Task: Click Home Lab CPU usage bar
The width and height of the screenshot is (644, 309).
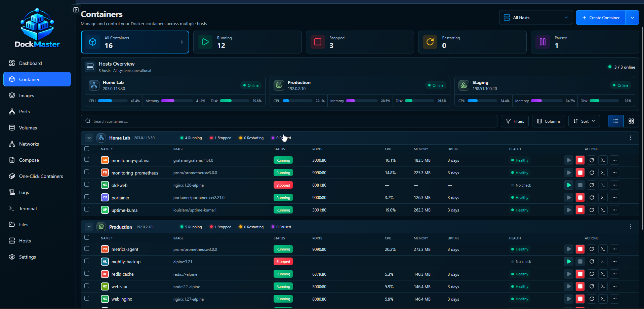Action: pos(113,101)
